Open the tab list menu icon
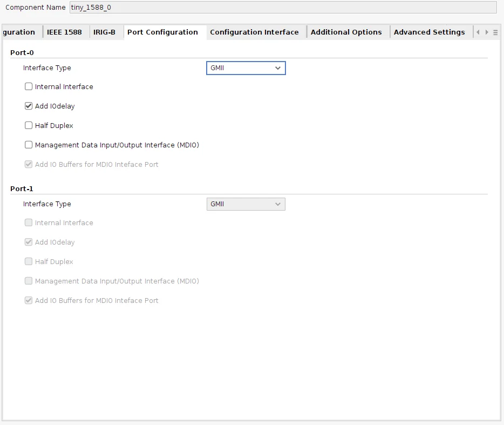This screenshot has width=504, height=425. 495,32
